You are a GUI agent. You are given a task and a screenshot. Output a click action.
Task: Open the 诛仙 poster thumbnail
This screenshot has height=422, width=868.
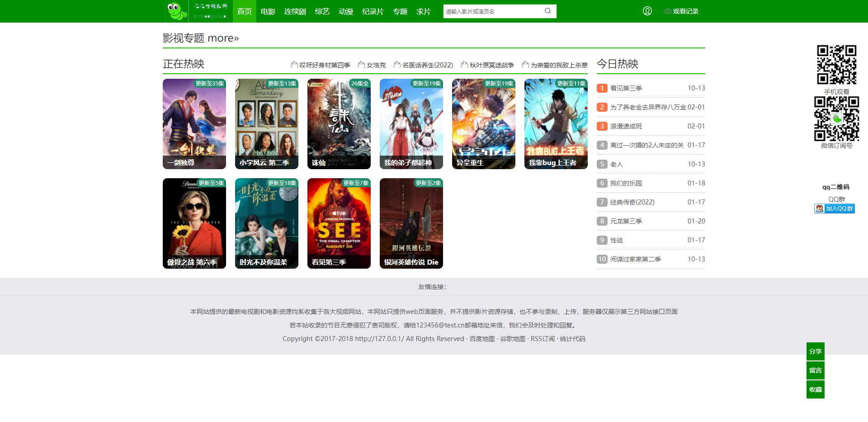[339, 124]
